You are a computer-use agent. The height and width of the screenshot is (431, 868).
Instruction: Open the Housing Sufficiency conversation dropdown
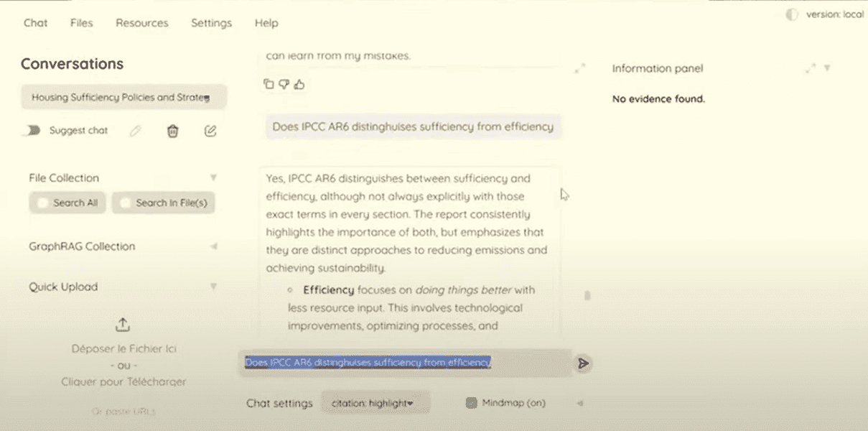pyautogui.click(x=123, y=97)
